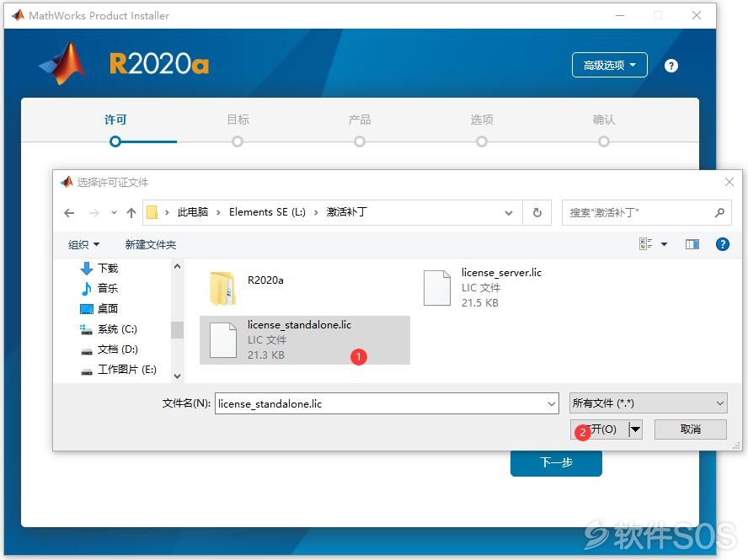Select 音乐 in the navigation pane
748x560 pixels.
pyautogui.click(x=99, y=289)
